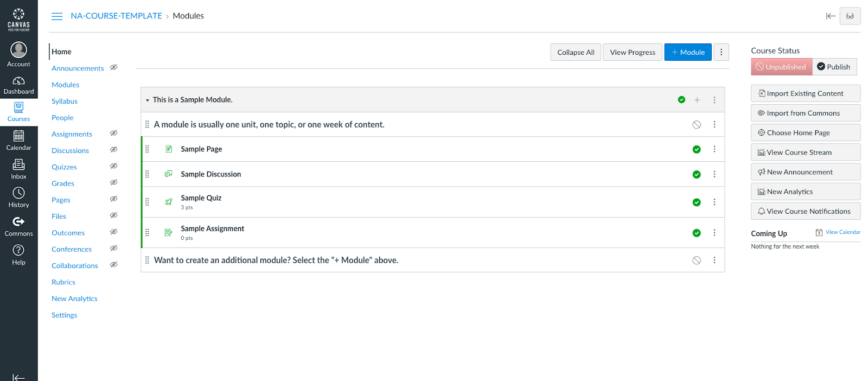868x381 pixels.
Task: Open options menu for Sample Discussion
Action: click(714, 174)
